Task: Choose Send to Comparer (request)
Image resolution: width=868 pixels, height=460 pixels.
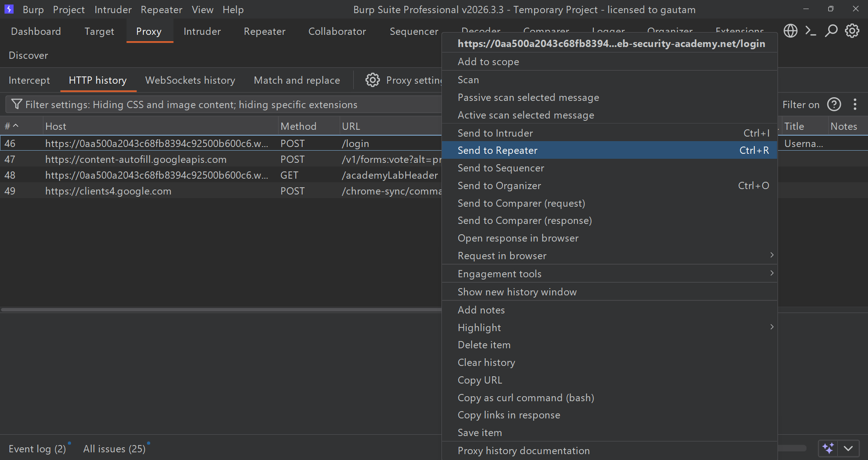Action: (x=609, y=203)
